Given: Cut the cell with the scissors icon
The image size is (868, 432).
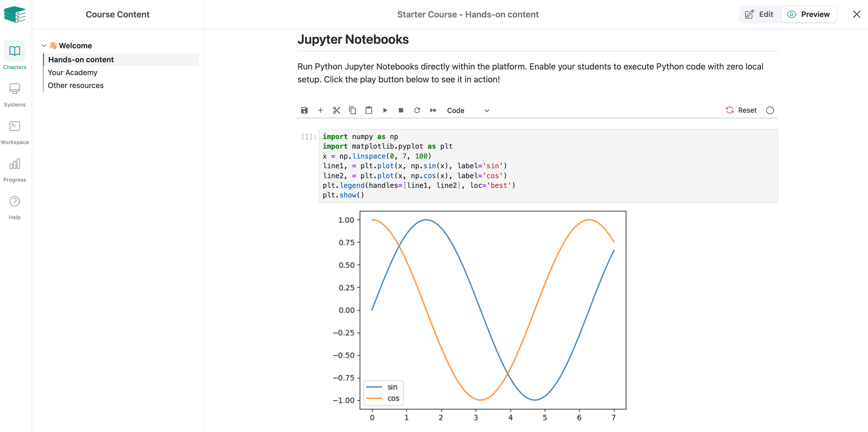Looking at the screenshot, I should tap(336, 111).
